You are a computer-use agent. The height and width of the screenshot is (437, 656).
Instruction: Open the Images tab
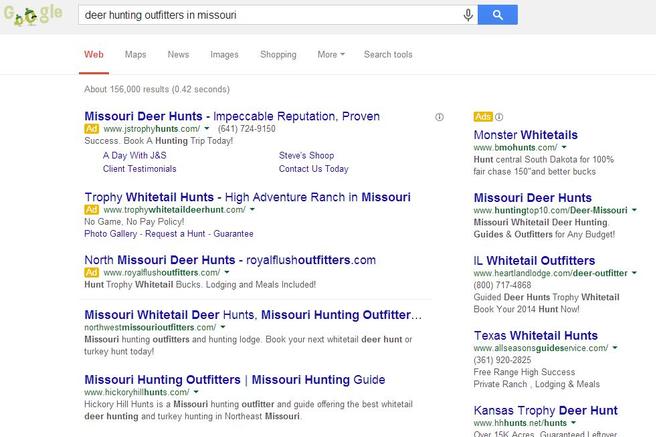coord(224,55)
